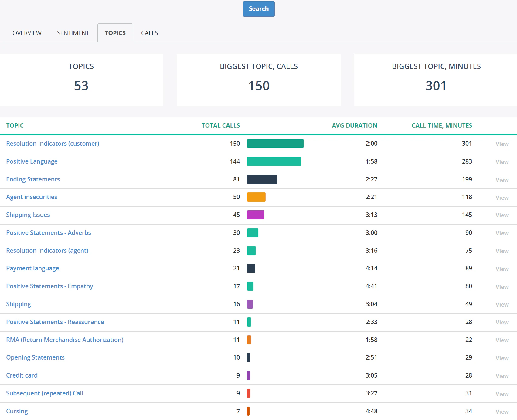
Task: Click the magenta Shipping Issues bar
Action: click(255, 215)
